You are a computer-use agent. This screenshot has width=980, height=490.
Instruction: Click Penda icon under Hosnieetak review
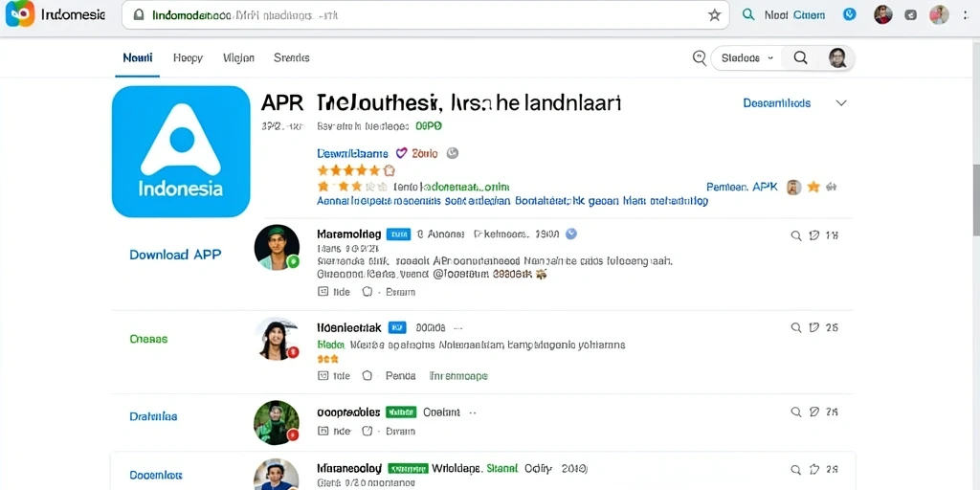click(x=367, y=375)
